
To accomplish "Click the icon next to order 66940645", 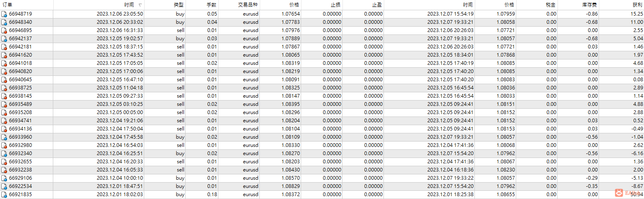I will pos(4,80).
